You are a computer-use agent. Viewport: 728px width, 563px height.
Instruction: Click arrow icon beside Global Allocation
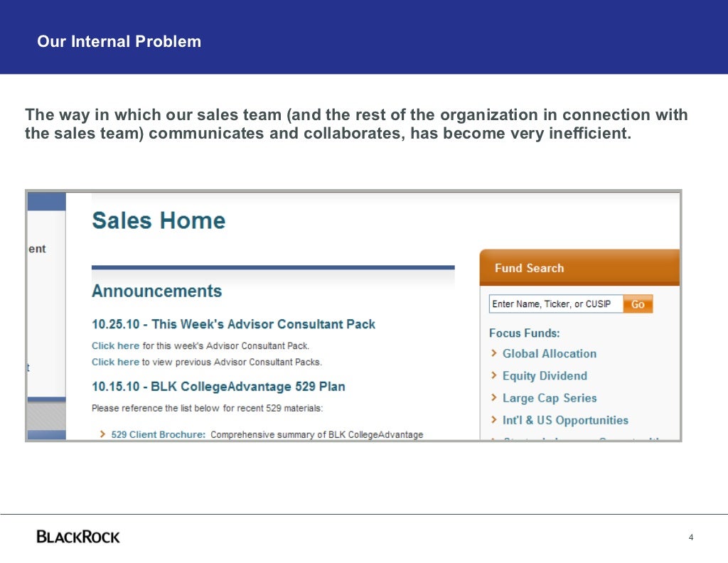(x=494, y=353)
